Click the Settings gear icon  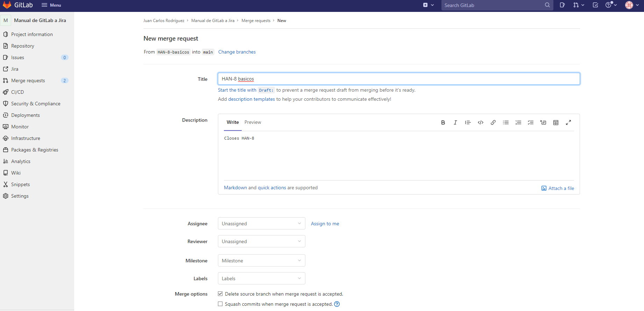tap(6, 196)
